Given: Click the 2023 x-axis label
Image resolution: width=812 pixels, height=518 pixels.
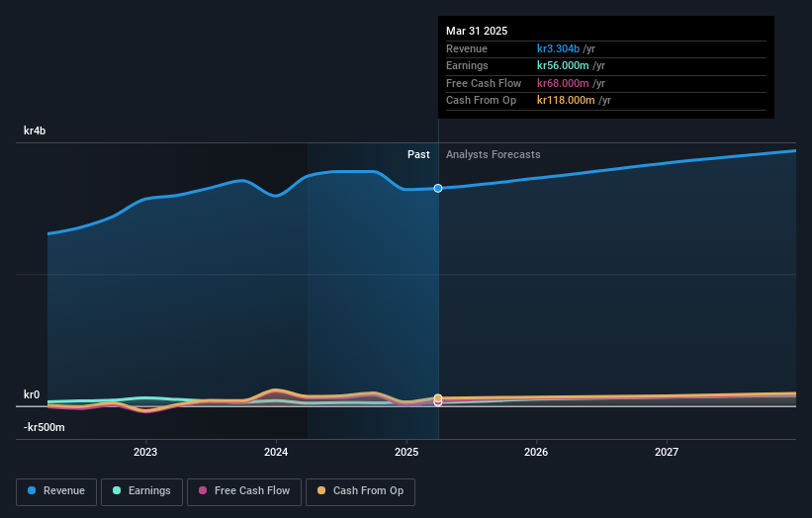Looking at the screenshot, I should (x=145, y=453).
